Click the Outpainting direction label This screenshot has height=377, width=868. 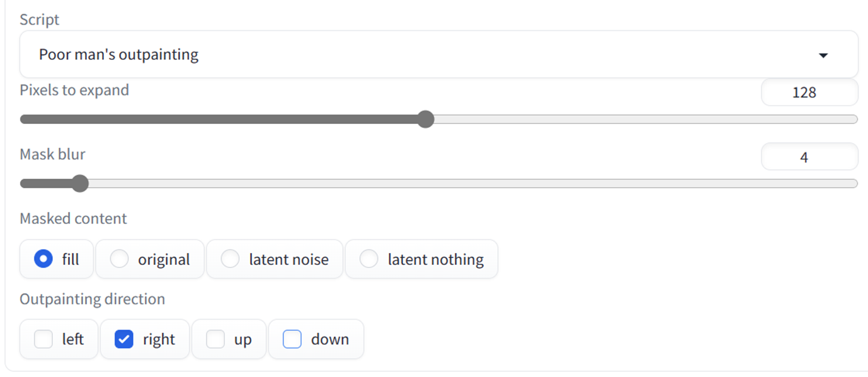point(92,299)
